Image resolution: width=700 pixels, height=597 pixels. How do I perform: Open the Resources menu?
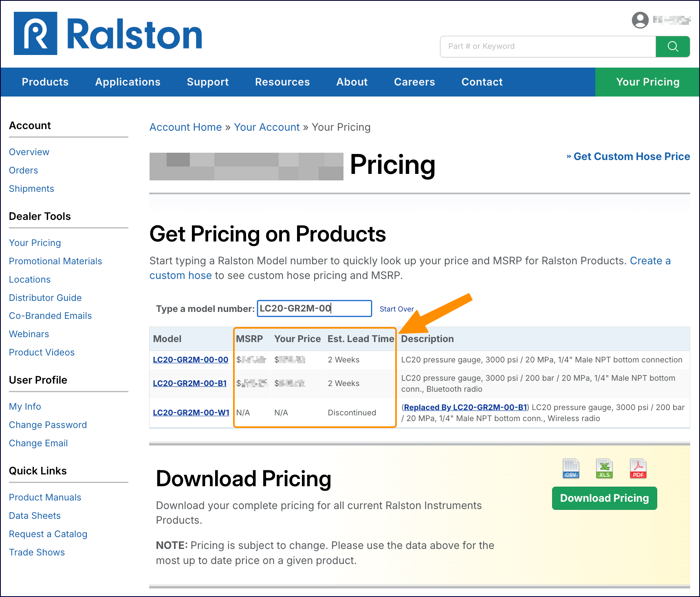282,82
